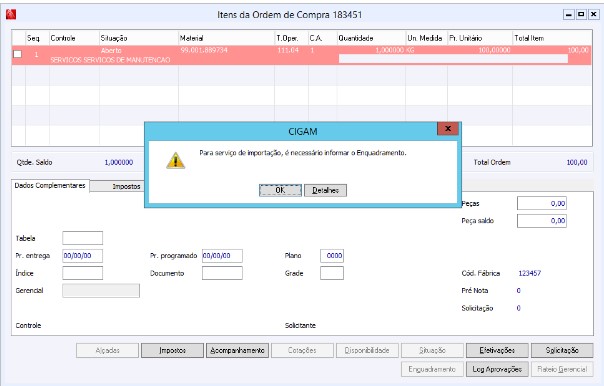Open Detalhes in the CIGAM dialog
This screenshot has height=386, width=604.
coord(325,190)
